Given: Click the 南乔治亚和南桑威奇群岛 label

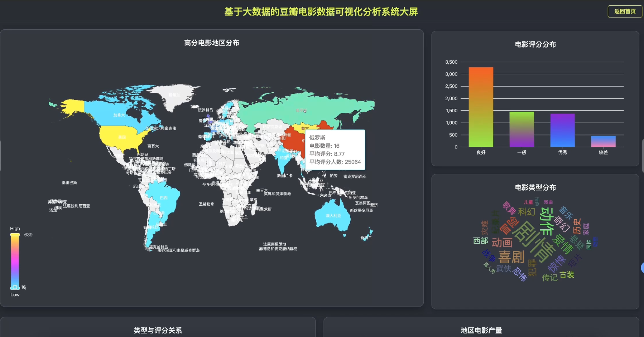Looking at the screenshot, I should (178, 250).
